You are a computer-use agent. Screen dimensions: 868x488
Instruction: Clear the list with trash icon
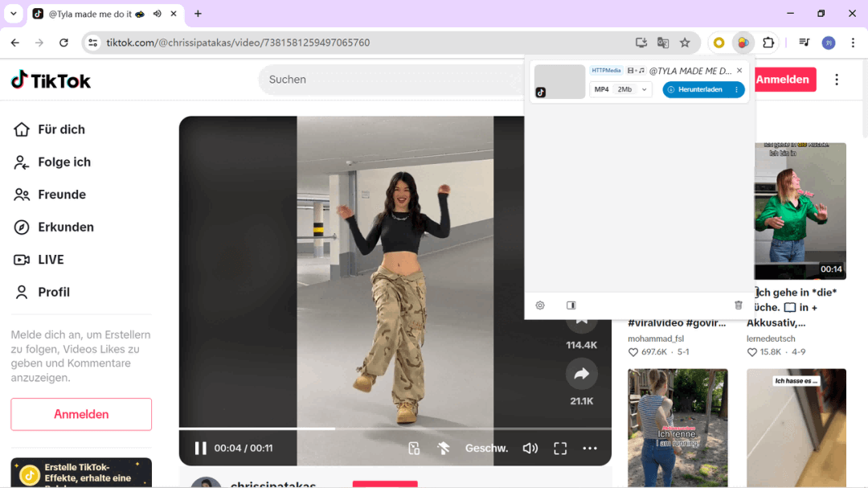click(x=738, y=306)
